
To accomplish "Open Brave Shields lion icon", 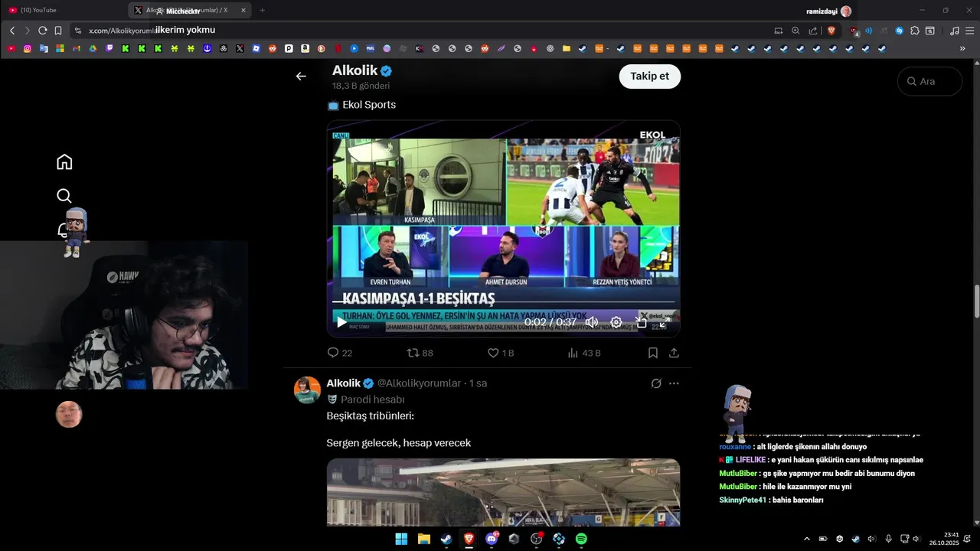I will click(x=831, y=31).
